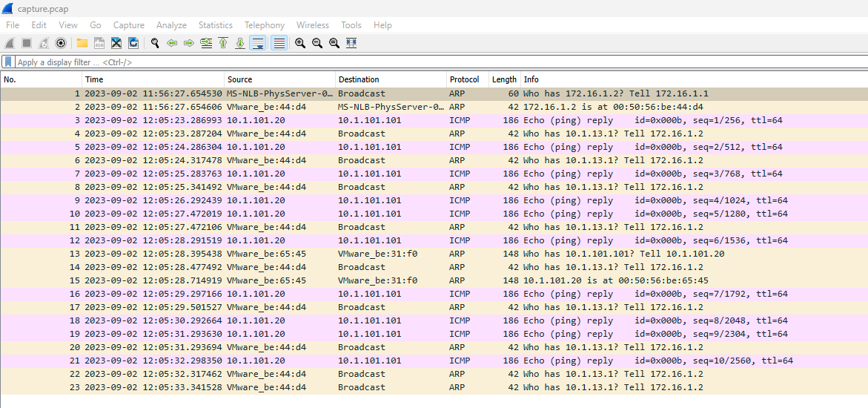868x408 pixels.
Task: Click the Wireshark fin icon in title bar
Action: point(7,10)
